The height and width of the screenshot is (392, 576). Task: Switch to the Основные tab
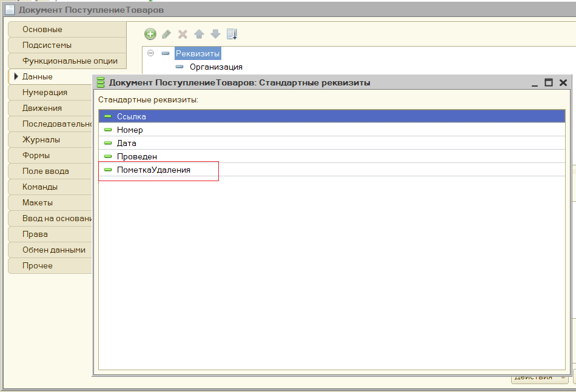tap(42, 30)
